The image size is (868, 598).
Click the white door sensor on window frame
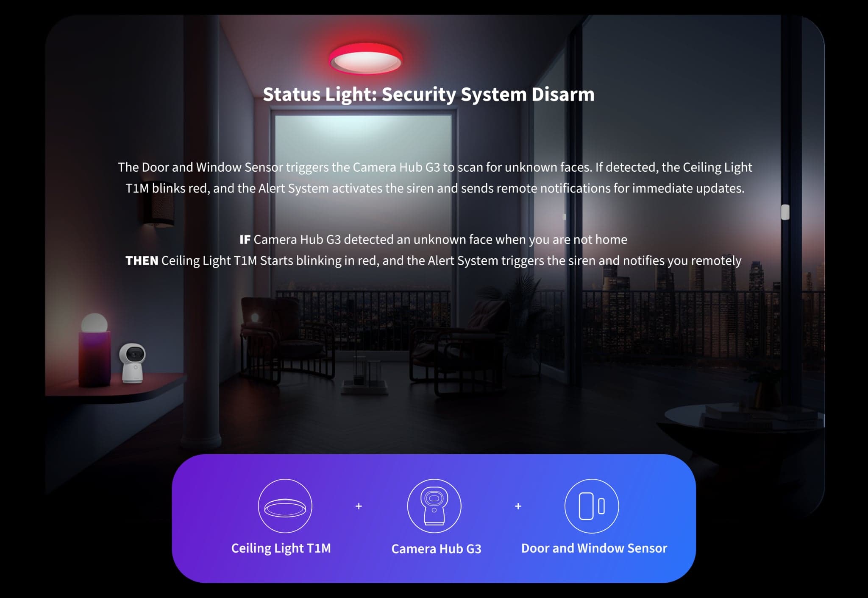click(785, 212)
